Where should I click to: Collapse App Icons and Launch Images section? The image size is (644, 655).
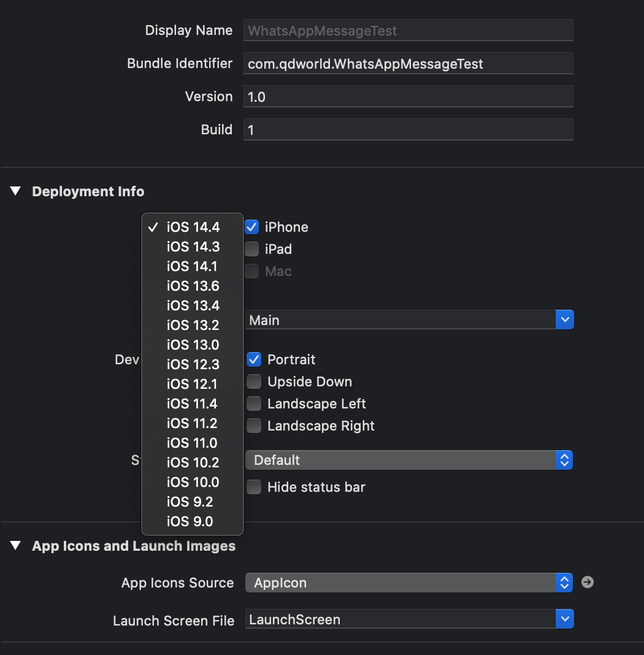coord(15,546)
